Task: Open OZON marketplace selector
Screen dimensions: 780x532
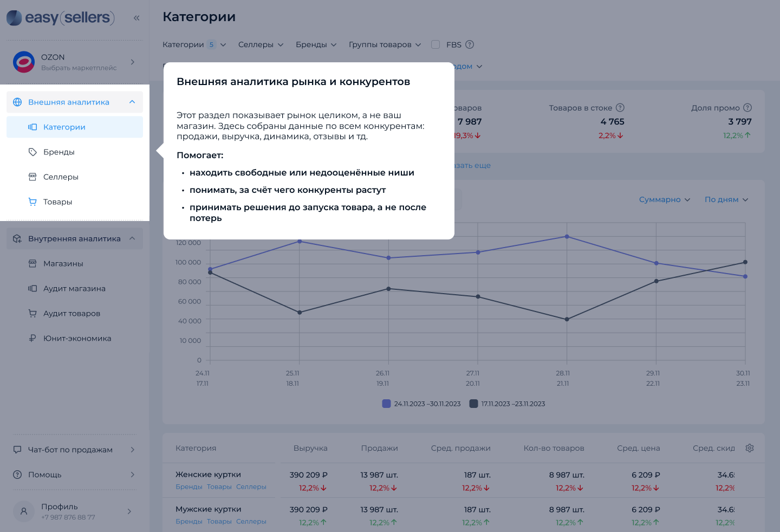Action: [x=75, y=62]
